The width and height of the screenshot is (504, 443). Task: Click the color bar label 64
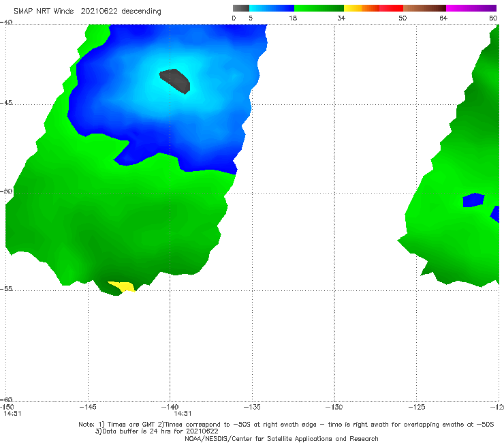(443, 18)
